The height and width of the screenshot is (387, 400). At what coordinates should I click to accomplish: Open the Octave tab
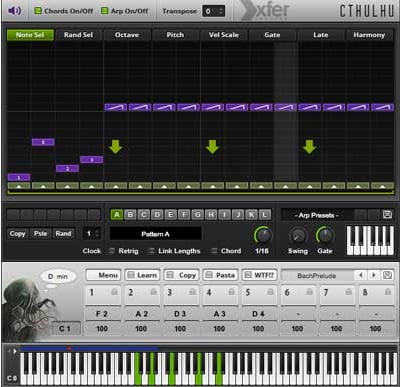point(127,35)
